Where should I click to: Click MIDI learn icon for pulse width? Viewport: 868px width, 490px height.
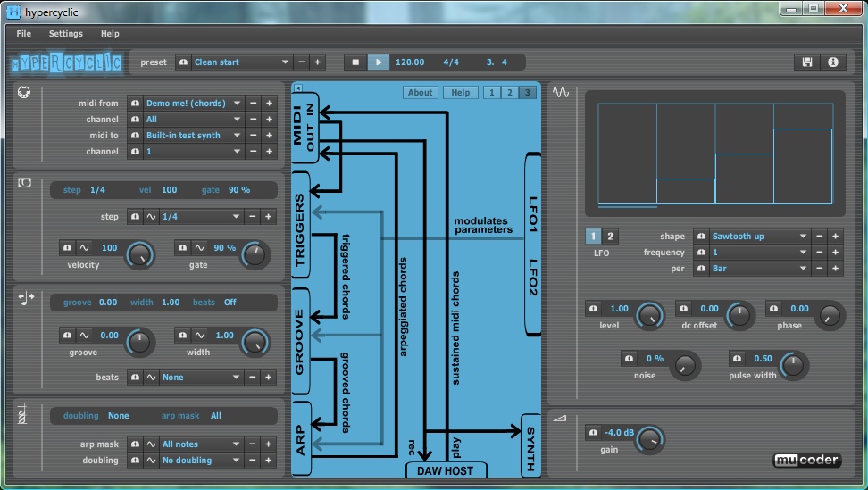click(738, 358)
